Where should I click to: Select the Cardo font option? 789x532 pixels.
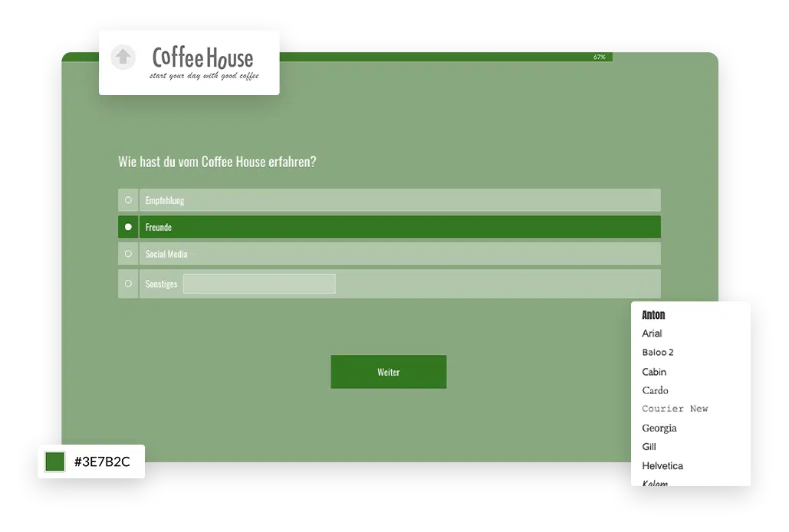[x=655, y=390]
